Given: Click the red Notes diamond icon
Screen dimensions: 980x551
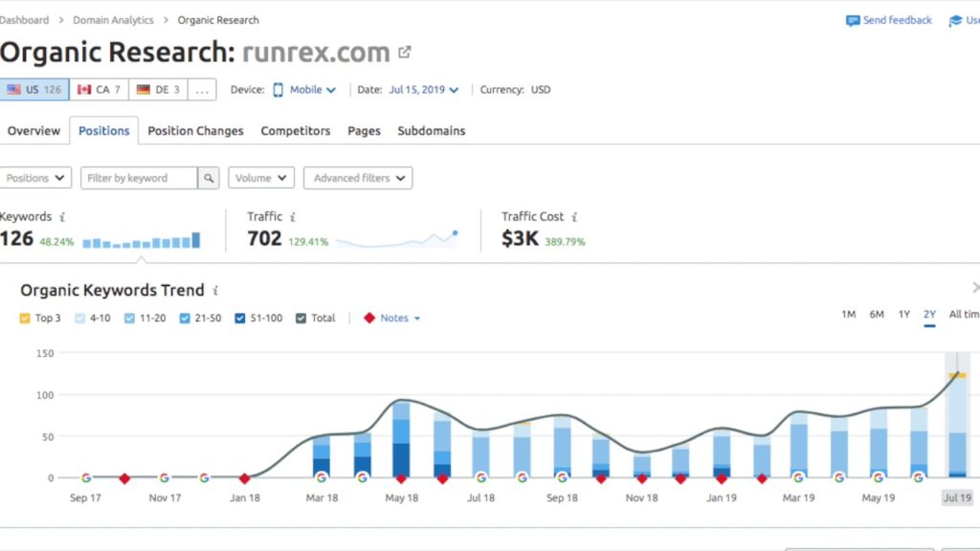Looking at the screenshot, I should click(x=369, y=318).
